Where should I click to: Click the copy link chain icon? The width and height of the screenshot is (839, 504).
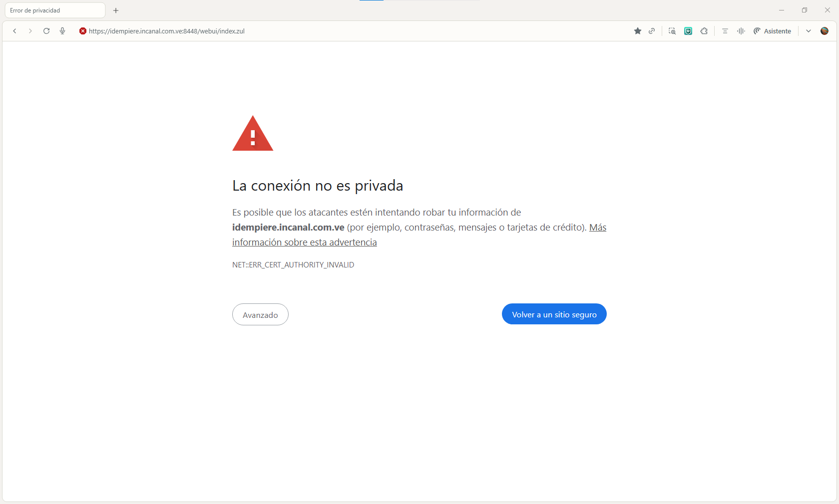652,31
